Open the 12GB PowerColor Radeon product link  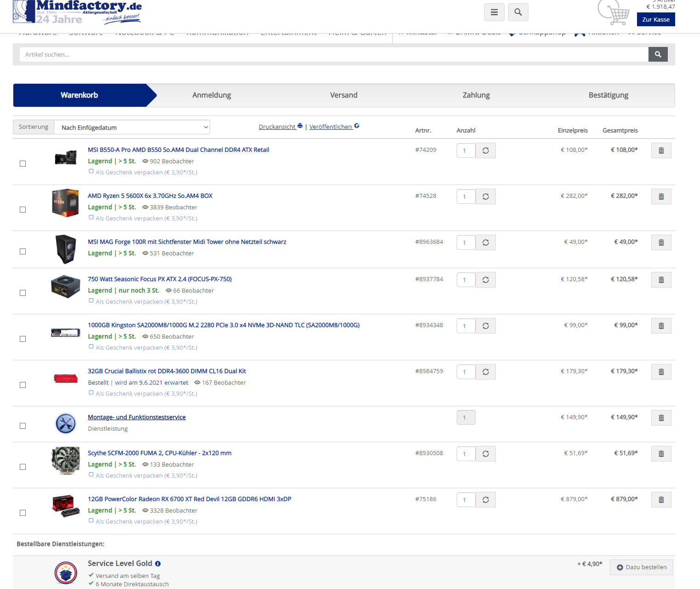[x=189, y=499]
